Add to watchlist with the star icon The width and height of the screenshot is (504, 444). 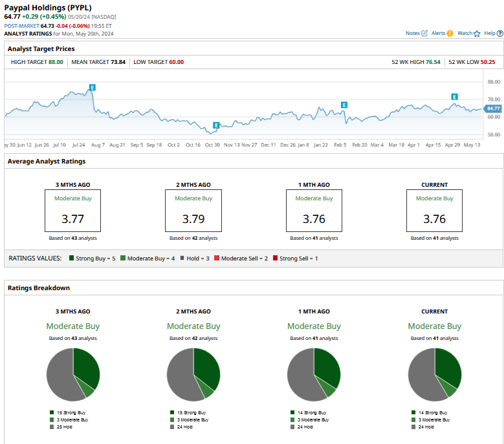[x=477, y=33]
